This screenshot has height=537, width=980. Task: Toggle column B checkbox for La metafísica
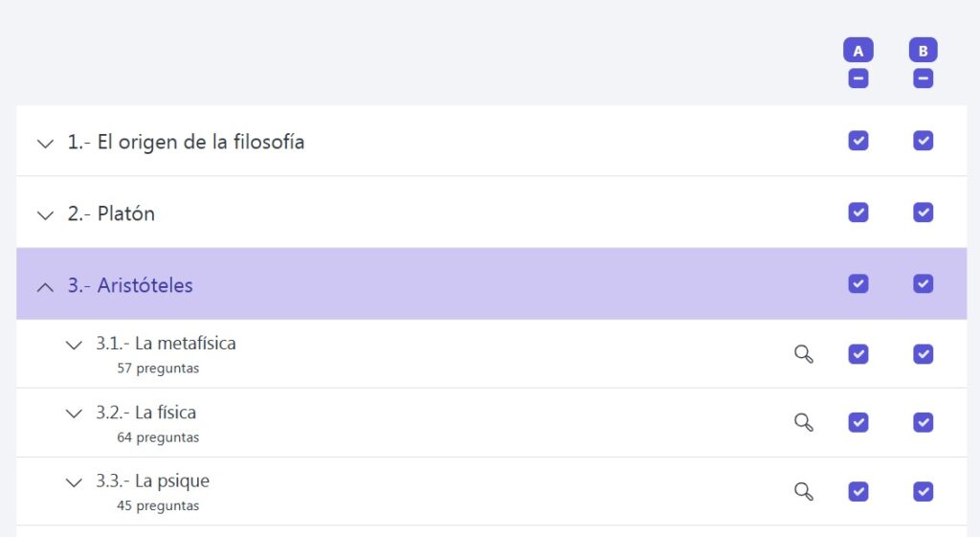[x=923, y=354]
